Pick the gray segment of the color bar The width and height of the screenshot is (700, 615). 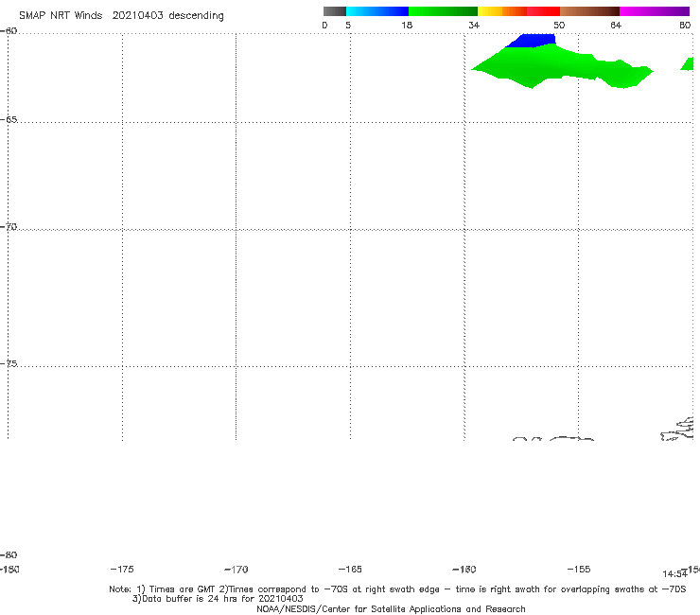pos(334,11)
